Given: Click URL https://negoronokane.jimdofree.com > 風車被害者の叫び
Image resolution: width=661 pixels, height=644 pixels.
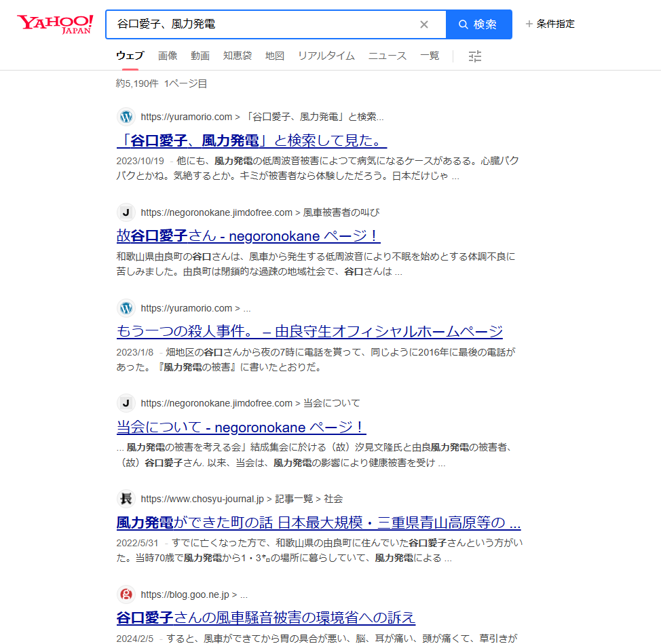Looking at the screenshot, I should (260, 212).
